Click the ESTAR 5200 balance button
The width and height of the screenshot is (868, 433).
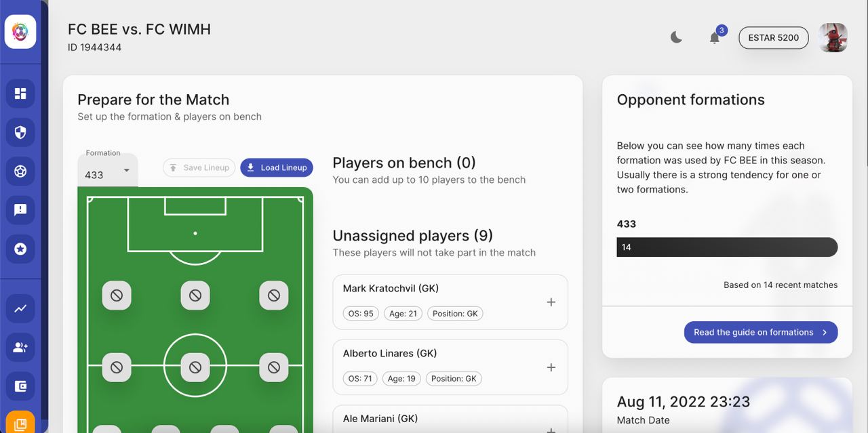point(773,38)
